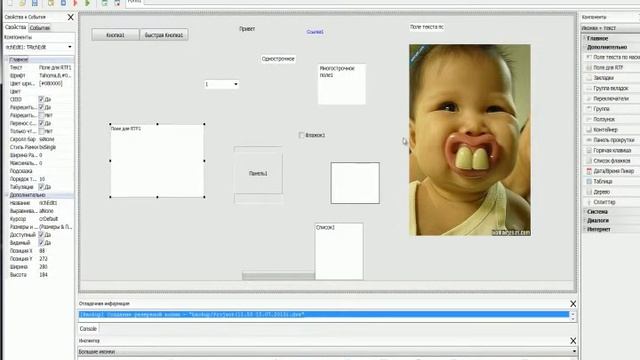The height and width of the screenshot is (360, 640).
Task: Expand 'Главное' category in components palette
Action: (x=585, y=38)
